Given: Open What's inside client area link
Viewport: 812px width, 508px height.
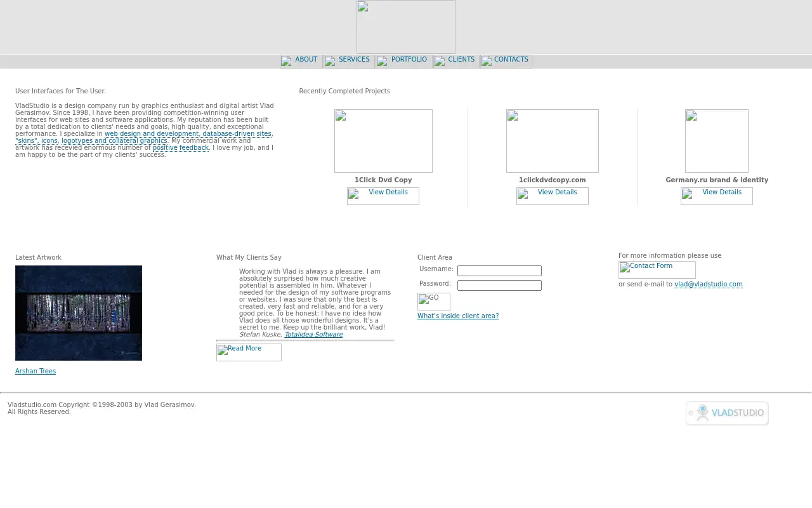Looking at the screenshot, I should [x=458, y=316].
